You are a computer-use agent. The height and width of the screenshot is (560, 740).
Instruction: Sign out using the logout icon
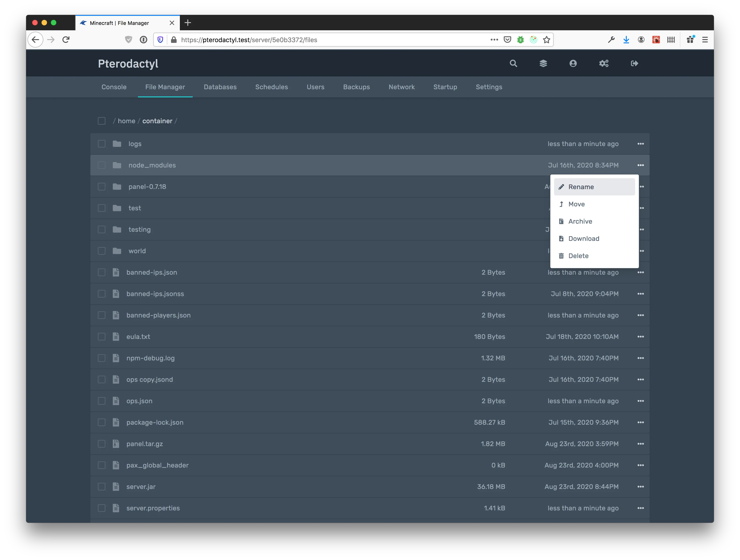[x=634, y=63]
